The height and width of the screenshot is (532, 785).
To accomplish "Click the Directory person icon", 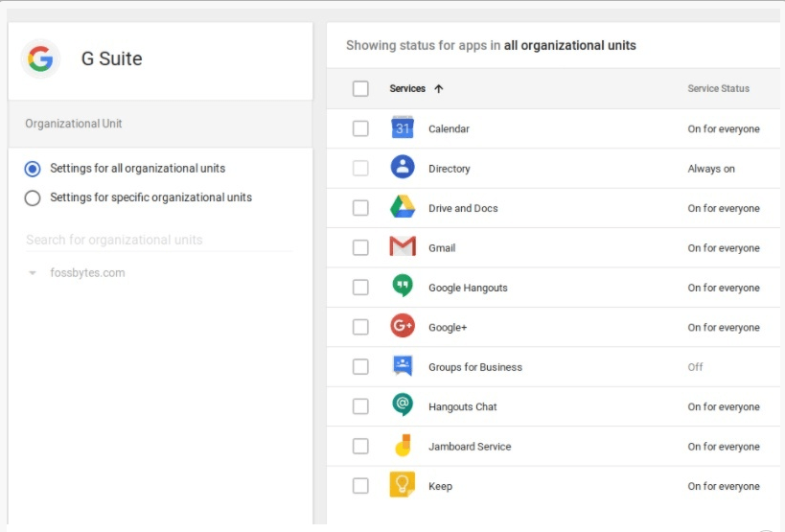I will pyautogui.click(x=403, y=167).
